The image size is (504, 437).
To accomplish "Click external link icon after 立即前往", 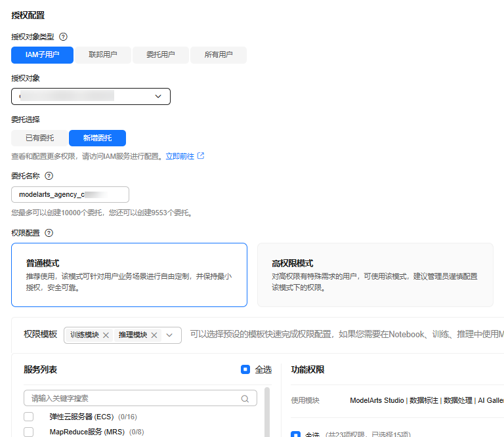I will [x=201, y=156].
